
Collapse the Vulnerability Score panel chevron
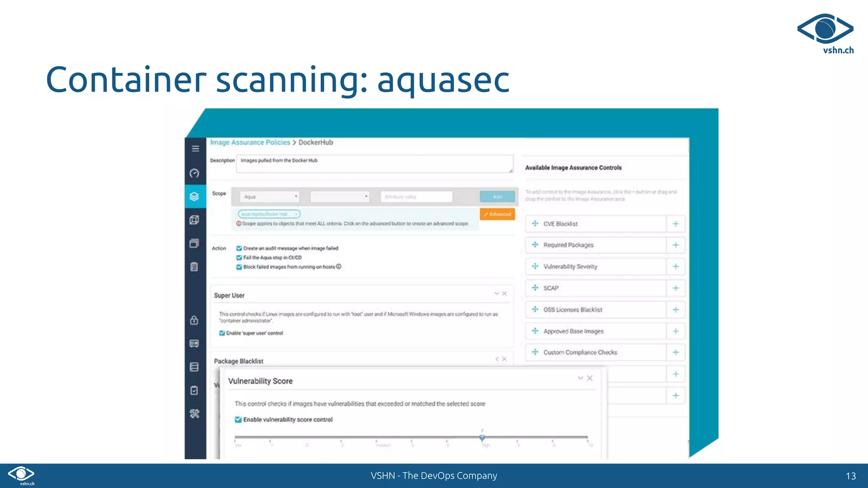[580, 378]
